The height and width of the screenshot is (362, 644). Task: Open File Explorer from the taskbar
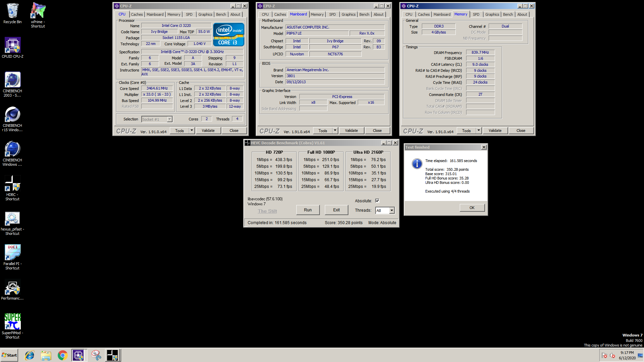(x=46, y=355)
